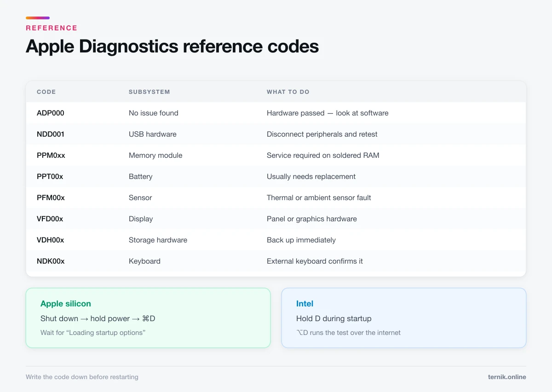Click 'Write the code down before restarting'
This screenshot has height=392, width=552.
tap(82, 377)
